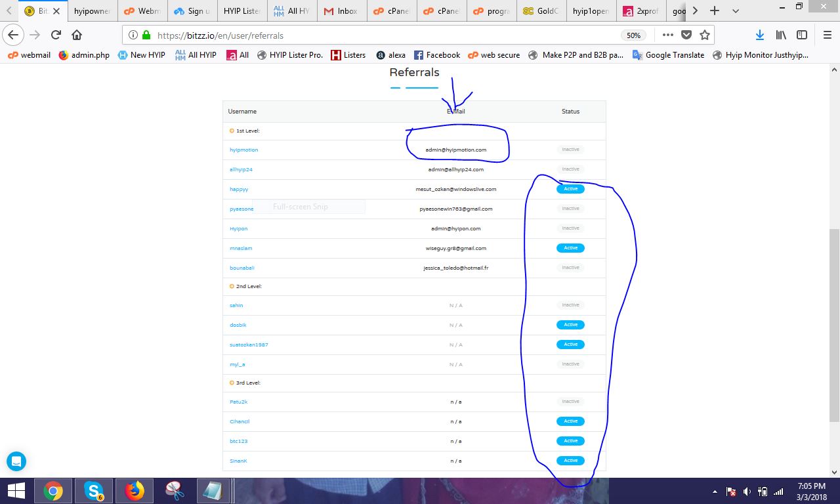Click the Username column header
This screenshot has height=504, width=840.
(242, 112)
